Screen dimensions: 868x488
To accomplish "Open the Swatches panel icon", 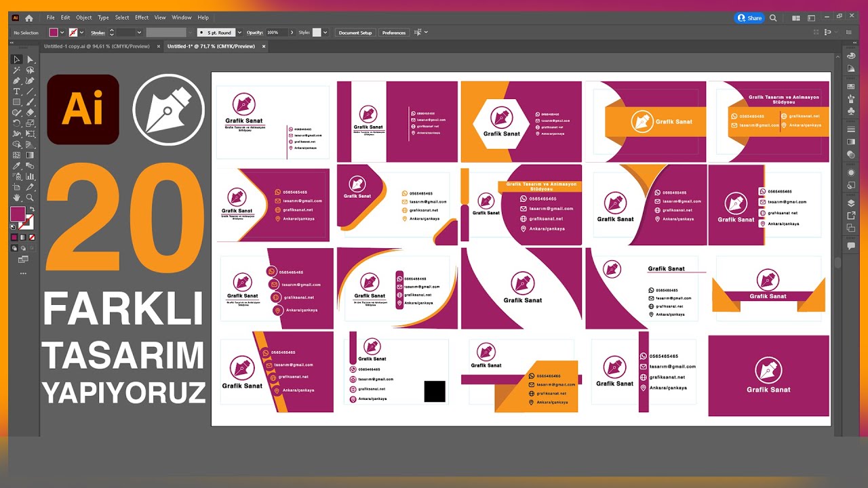I will coord(851,86).
